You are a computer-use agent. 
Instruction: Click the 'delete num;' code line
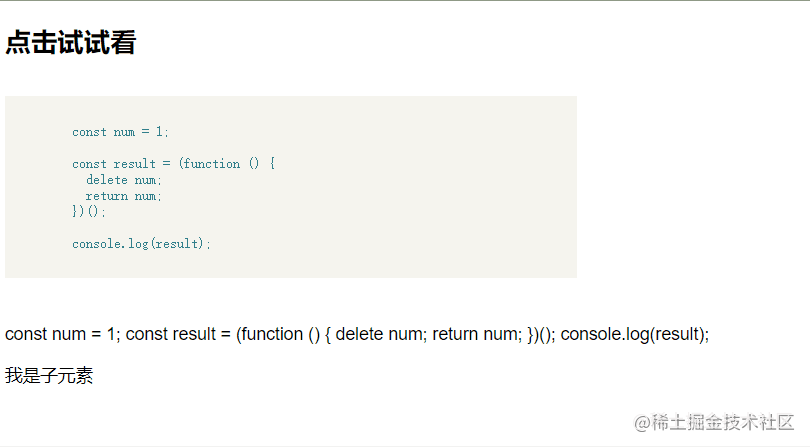tap(124, 180)
